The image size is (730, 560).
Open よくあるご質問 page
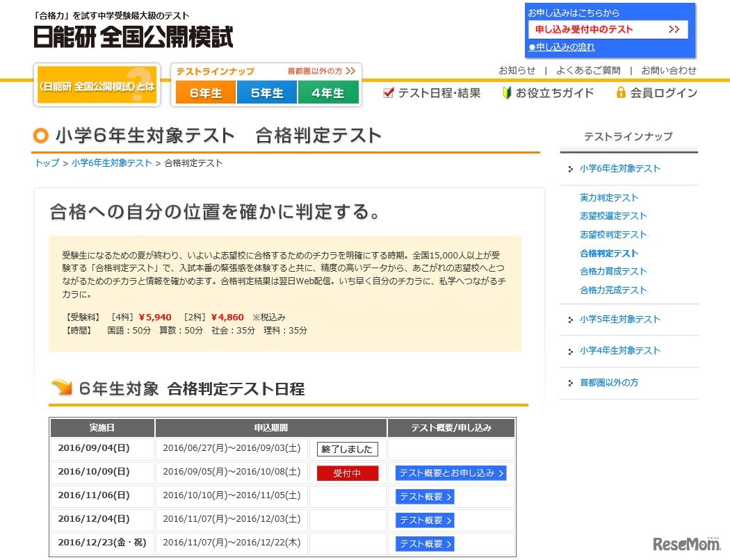click(588, 70)
